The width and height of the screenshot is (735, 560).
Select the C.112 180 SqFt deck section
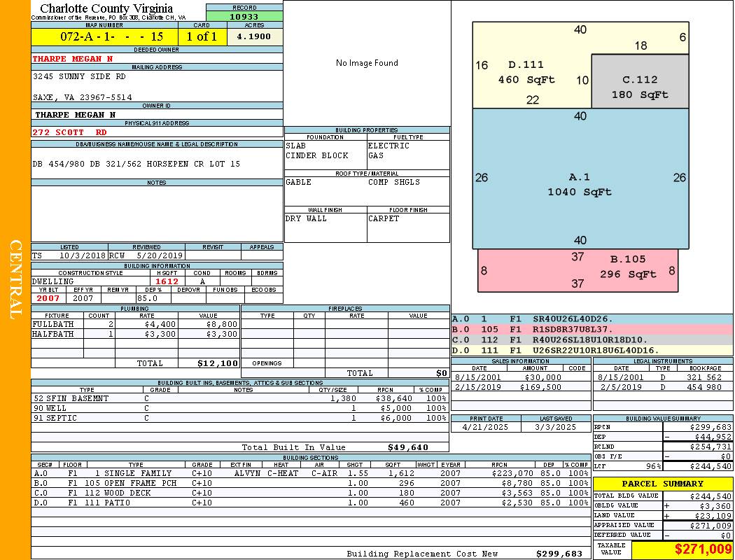pos(640,81)
